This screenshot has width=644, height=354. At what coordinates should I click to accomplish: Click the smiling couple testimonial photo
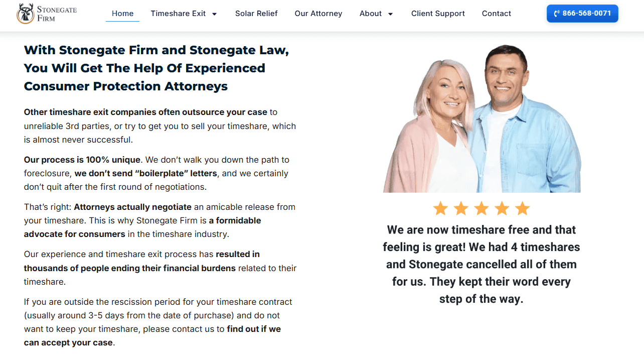(x=482, y=119)
